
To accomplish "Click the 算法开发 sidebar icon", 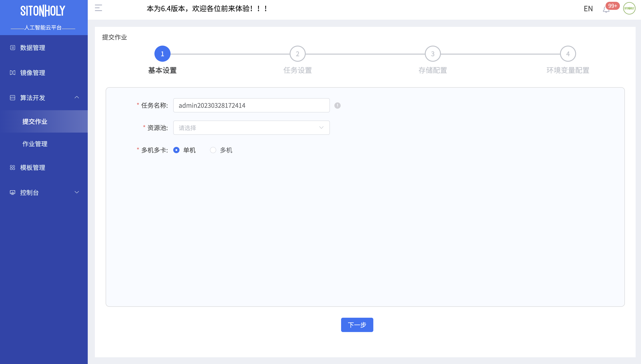I will click(x=13, y=97).
